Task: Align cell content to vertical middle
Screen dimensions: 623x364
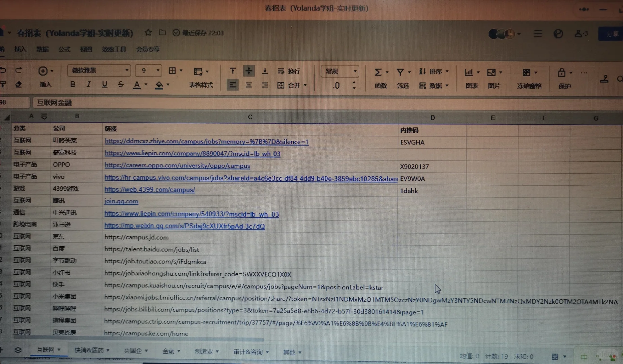Action: pos(249,71)
